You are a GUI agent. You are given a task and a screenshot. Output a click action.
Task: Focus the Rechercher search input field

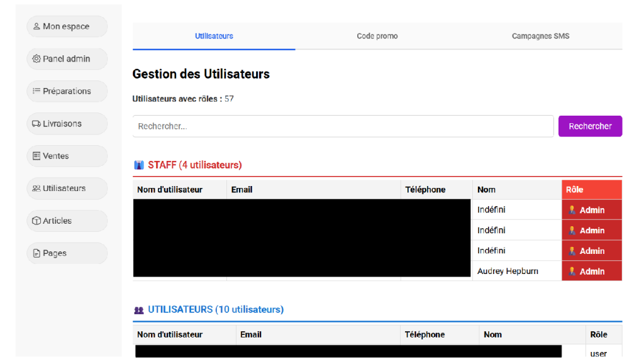343,126
